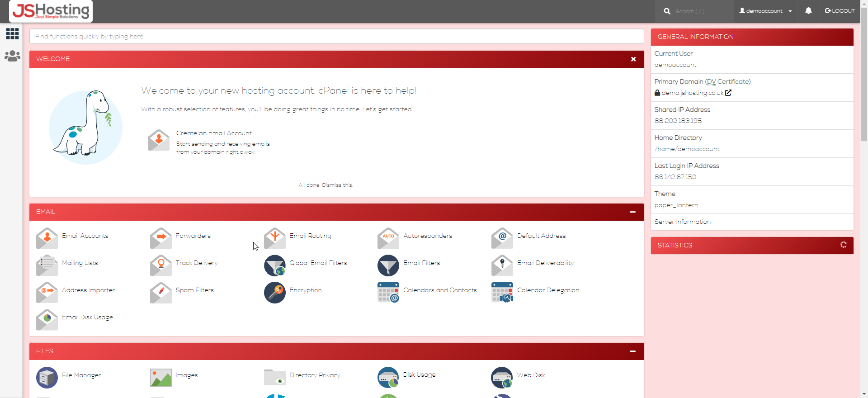Open the Directory Privacy folder icon
This screenshot has width=868, height=398.
(x=275, y=378)
